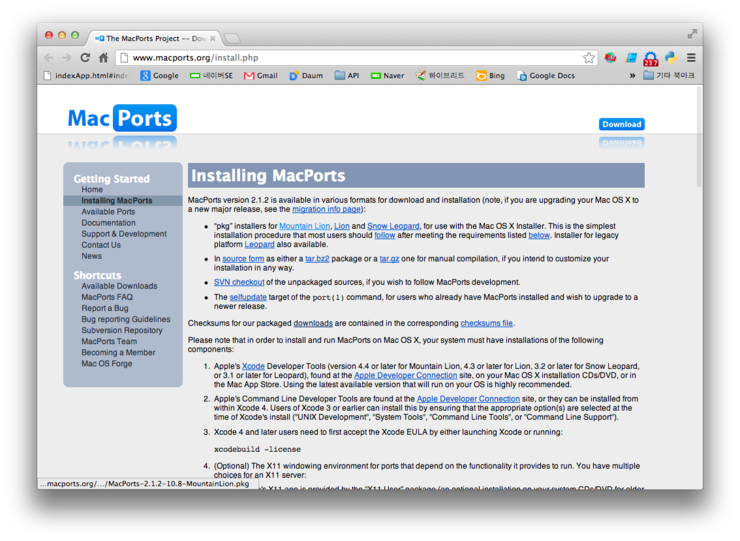Click the Python logo extension icon
740x541 pixels.
pyautogui.click(x=671, y=58)
